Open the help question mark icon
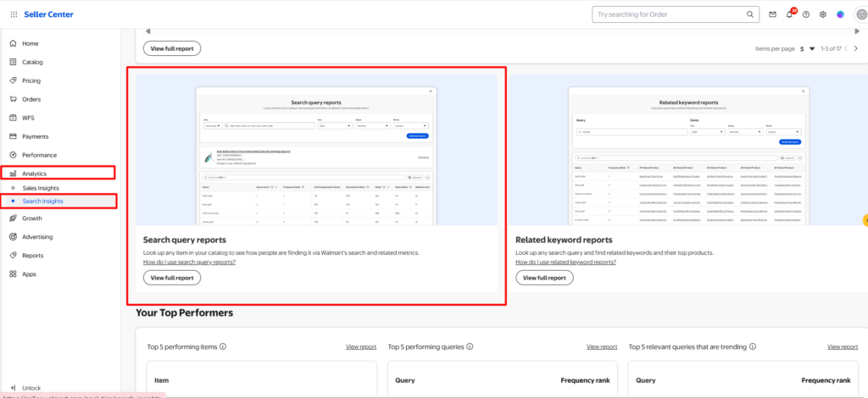The height and width of the screenshot is (398, 868). [806, 14]
